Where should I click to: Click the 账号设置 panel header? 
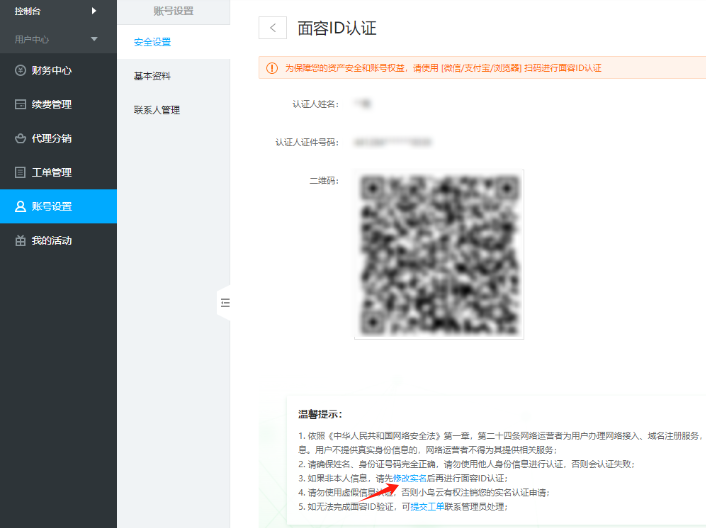173,11
